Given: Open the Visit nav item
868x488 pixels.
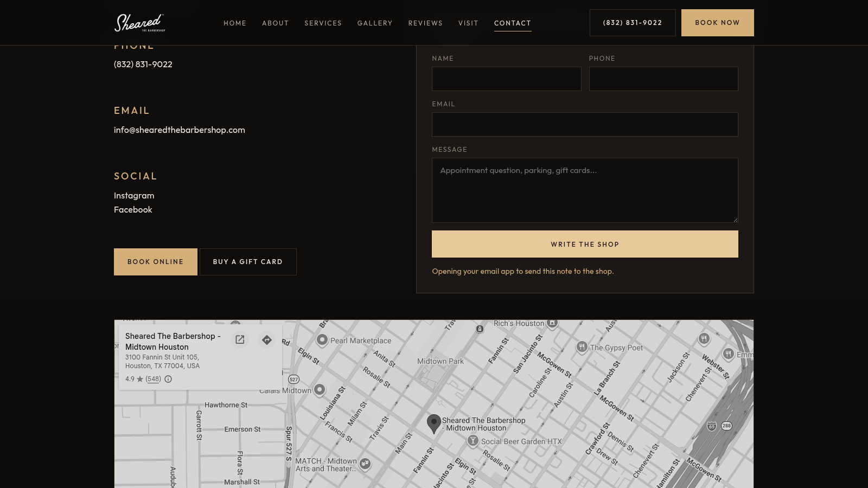Looking at the screenshot, I should click(468, 23).
